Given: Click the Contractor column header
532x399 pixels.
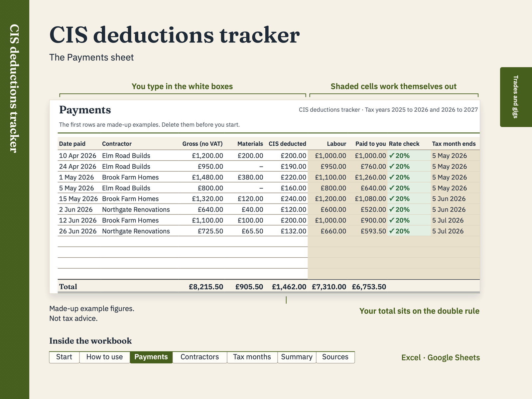Looking at the screenshot, I should 117,144.
